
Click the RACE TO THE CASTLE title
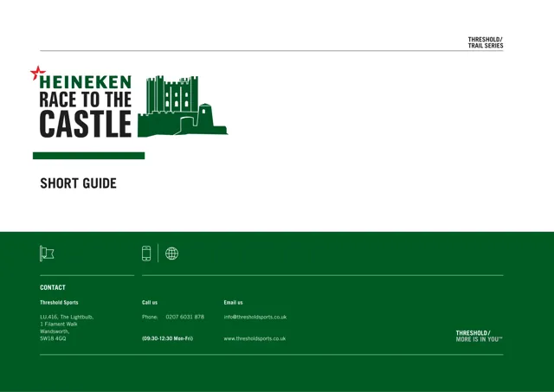point(85,114)
